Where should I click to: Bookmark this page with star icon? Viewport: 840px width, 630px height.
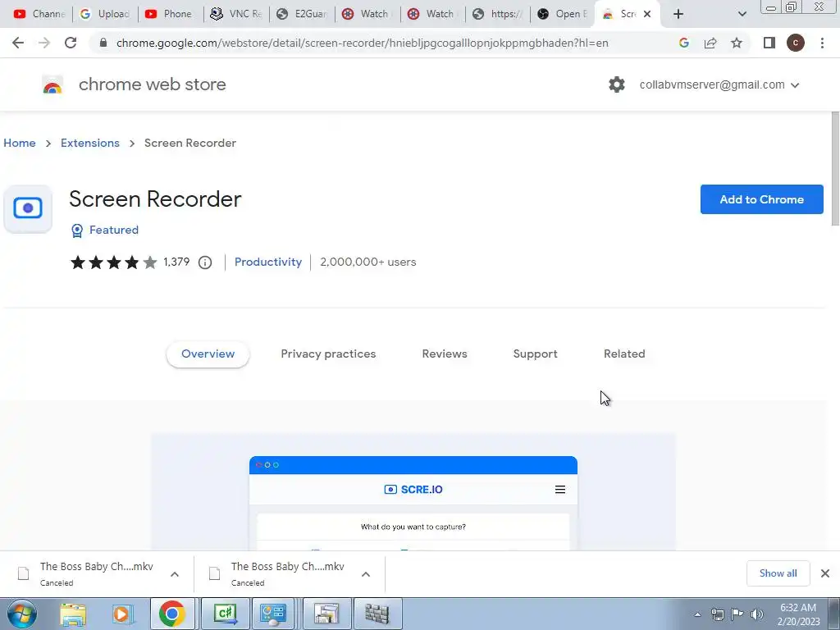pyautogui.click(x=737, y=43)
